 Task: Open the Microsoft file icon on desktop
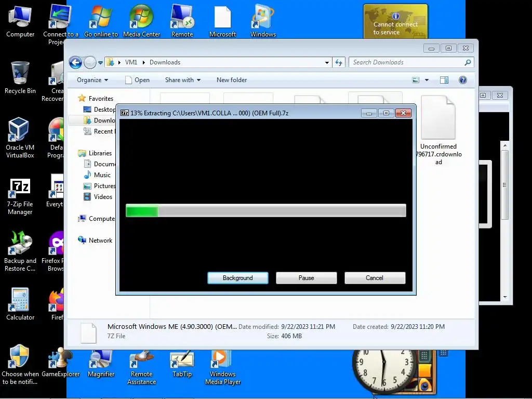(x=222, y=21)
